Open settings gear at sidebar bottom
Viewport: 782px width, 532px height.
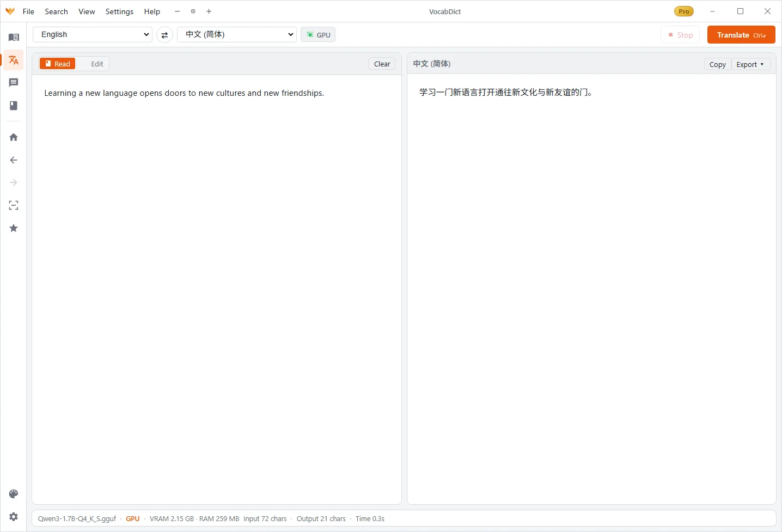tap(14, 517)
